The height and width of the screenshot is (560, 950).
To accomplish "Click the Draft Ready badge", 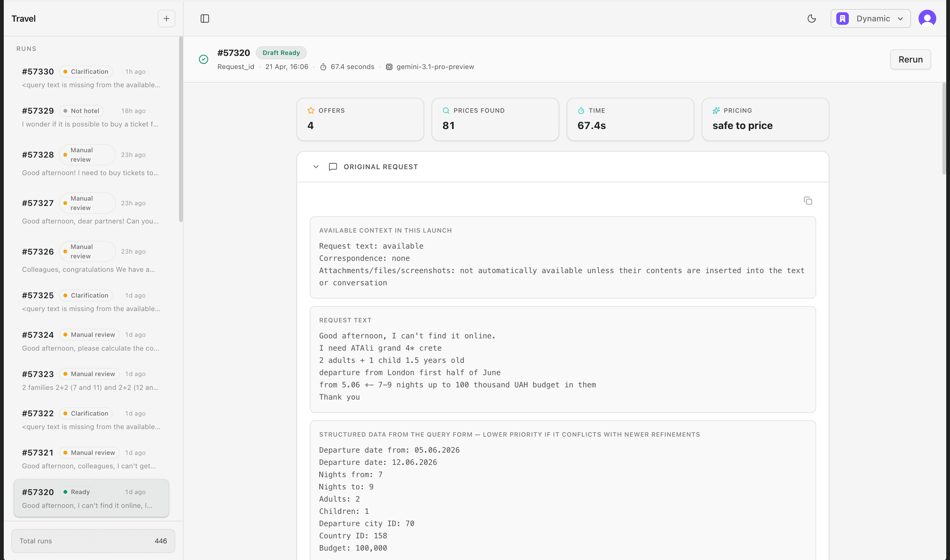I will coord(281,52).
